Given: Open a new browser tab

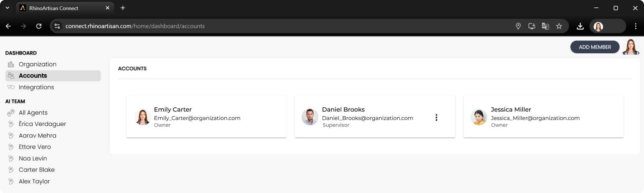Looking at the screenshot, I should pos(123,8).
